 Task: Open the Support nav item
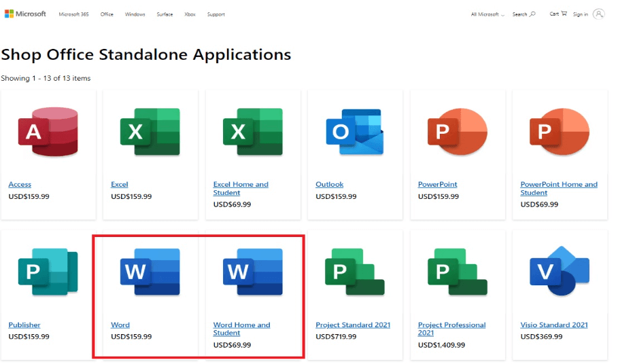click(x=216, y=14)
